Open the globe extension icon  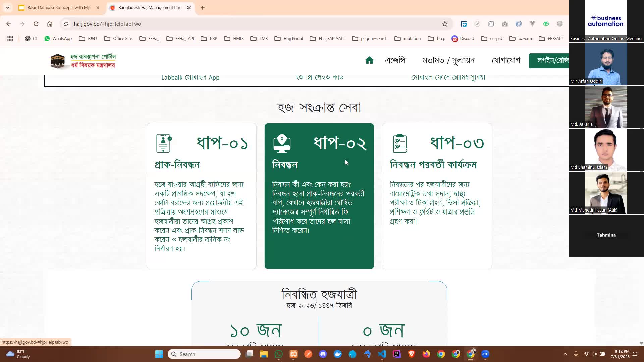(560, 24)
